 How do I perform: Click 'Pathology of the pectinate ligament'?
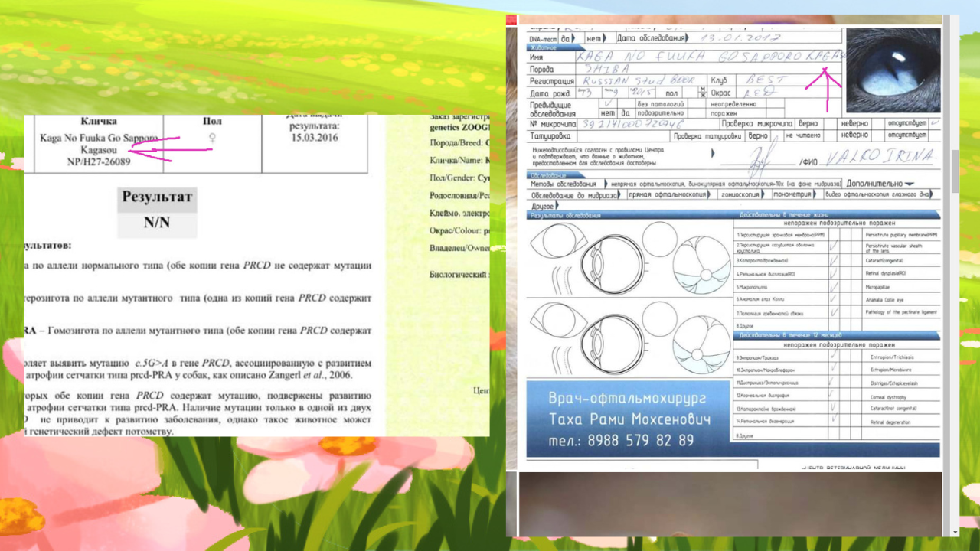tap(901, 313)
